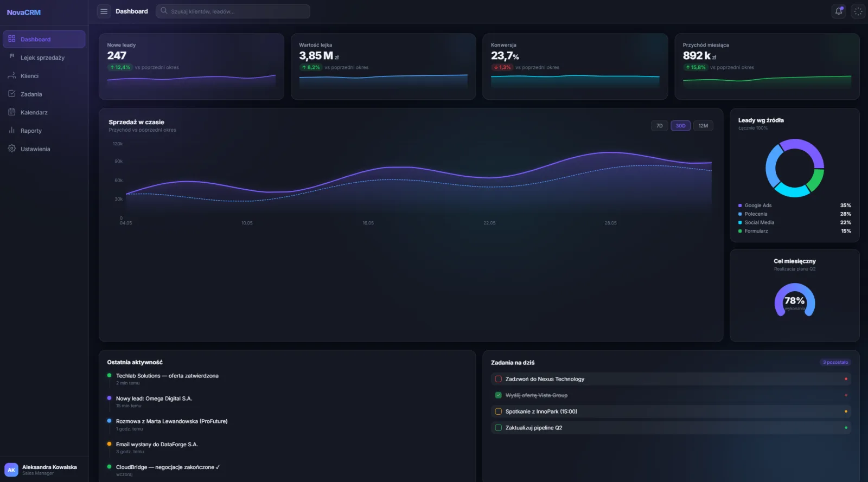Screen dimensions: 868x482
Task: Check the Zaktualizuj pipeline Q2 task
Action: pos(498,428)
